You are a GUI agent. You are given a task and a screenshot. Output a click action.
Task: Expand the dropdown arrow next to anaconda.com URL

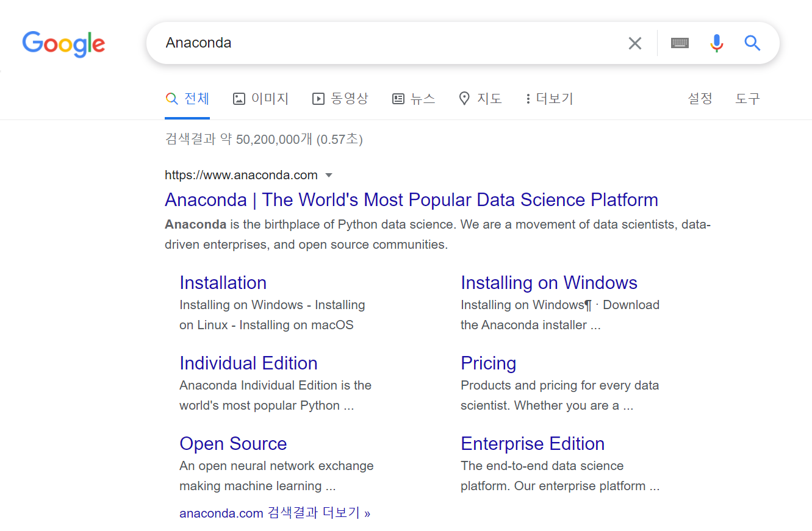[329, 176]
